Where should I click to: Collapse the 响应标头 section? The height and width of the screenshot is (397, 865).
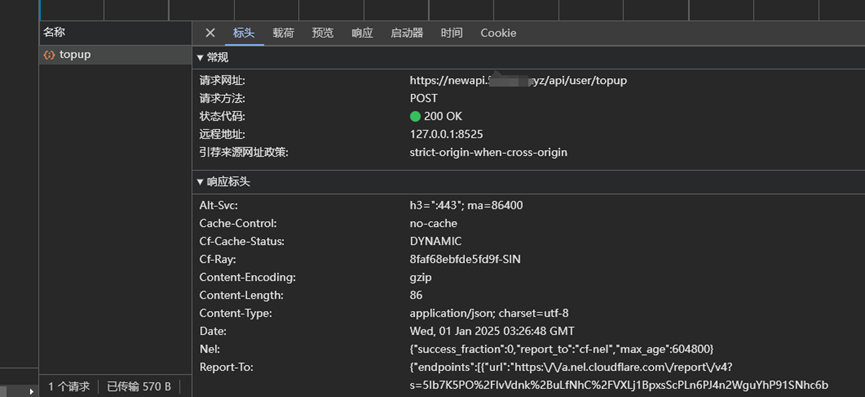223,182
